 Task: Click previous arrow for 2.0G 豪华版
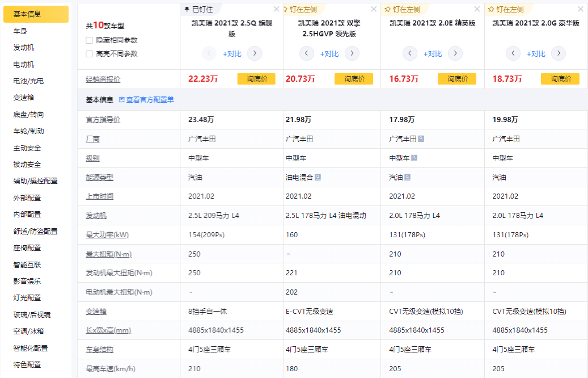[513, 53]
